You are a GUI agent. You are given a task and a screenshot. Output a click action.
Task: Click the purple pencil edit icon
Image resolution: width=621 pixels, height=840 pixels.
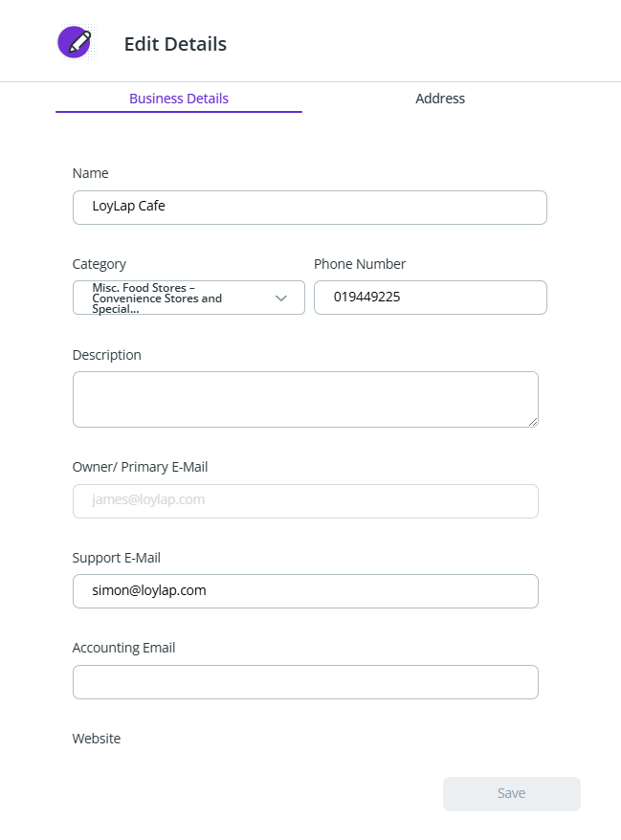click(x=75, y=42)
